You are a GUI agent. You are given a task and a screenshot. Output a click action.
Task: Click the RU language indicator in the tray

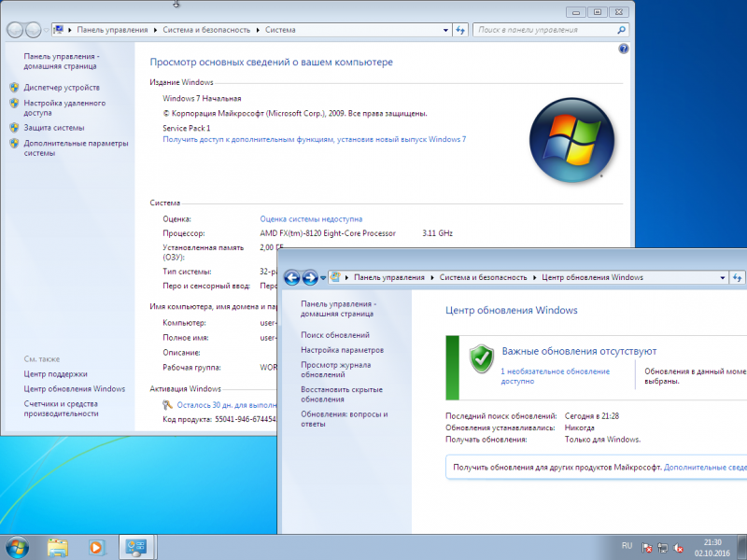coord(627,546)
